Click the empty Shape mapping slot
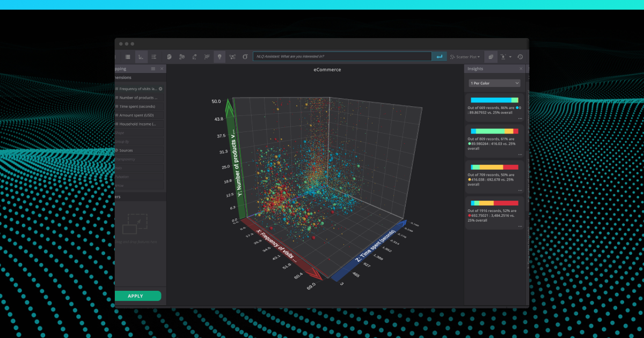Viewport: 644px width, 338px height. (x=139, y=133)
